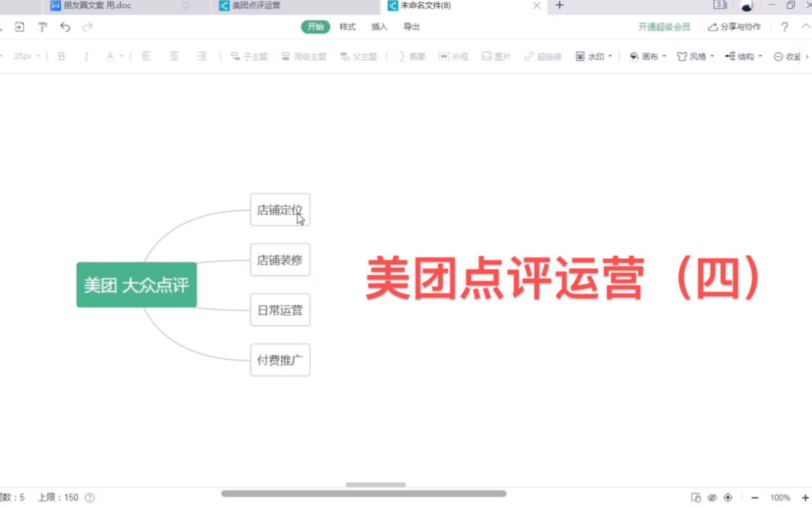Switch to the 导出 ribbon tab
The height and width of the screenshot is (508, 812).
coord(411,27)
